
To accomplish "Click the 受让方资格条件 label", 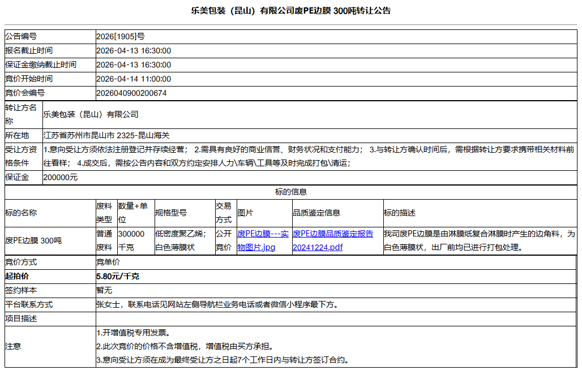I will click(x=21, y=156).
